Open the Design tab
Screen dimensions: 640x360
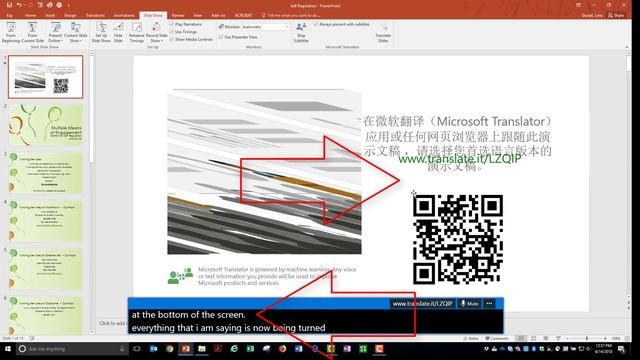70,15
